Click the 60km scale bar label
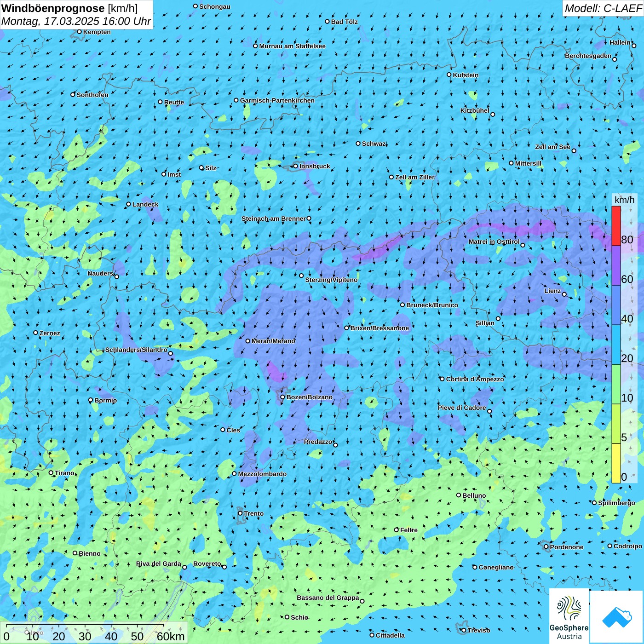Screen dimensions: 644x644 tap(171, 636)
